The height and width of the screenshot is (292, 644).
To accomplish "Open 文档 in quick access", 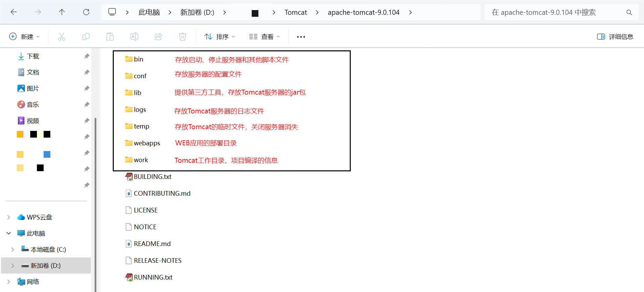I will pyautogui.click(x=29, y=72).
